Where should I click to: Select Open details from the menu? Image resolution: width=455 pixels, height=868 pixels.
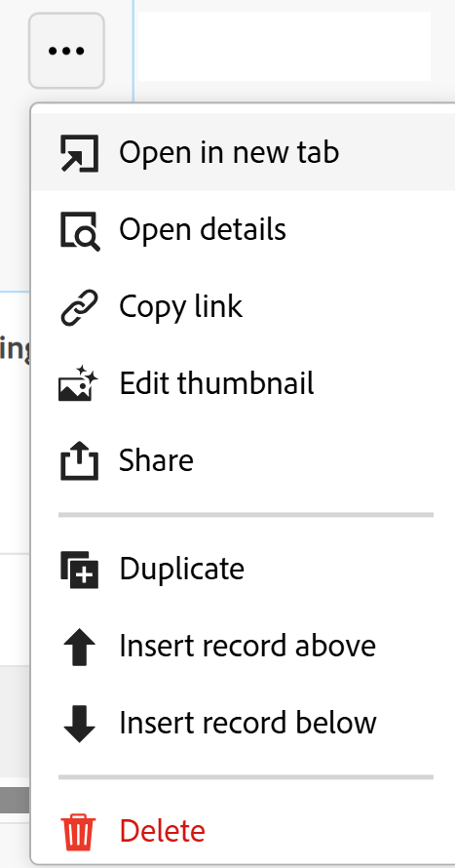[x=244, y=229]
